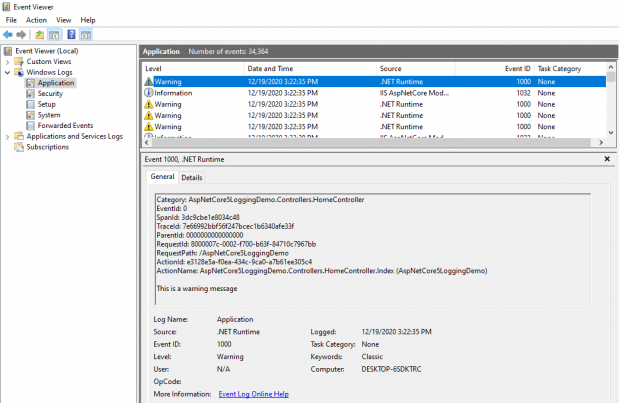Close the event preview pane
This screenshot has height=403, width=619.
click(x=607, y=159)
